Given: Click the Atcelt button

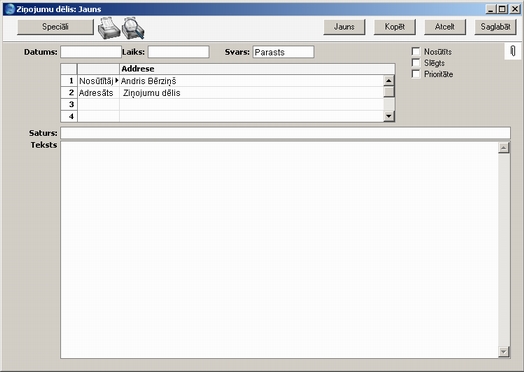Looking at the screenshot, I should point(445,27).
